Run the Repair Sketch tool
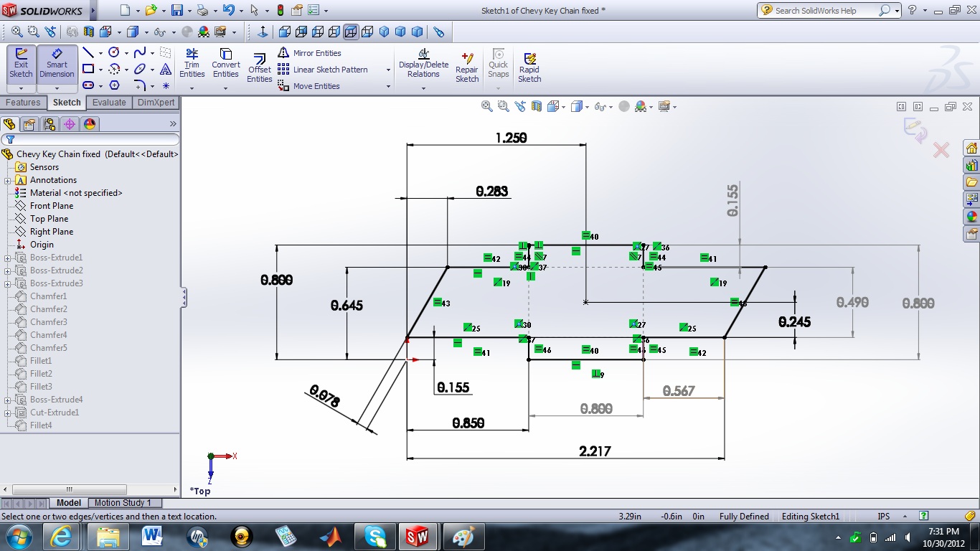Viewport: 980px width, 551px height. pyautogui.click(x=466, y=65)
